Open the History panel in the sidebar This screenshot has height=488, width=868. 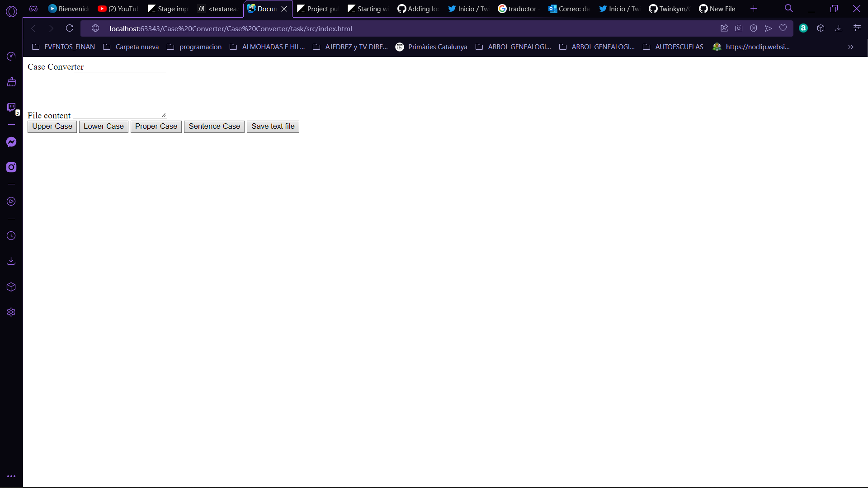(x=11, y=235)
